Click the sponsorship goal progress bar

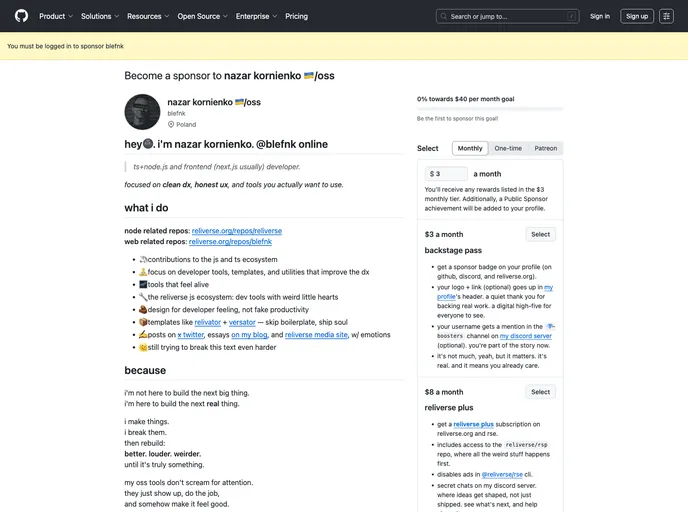(x=489, y=109)
